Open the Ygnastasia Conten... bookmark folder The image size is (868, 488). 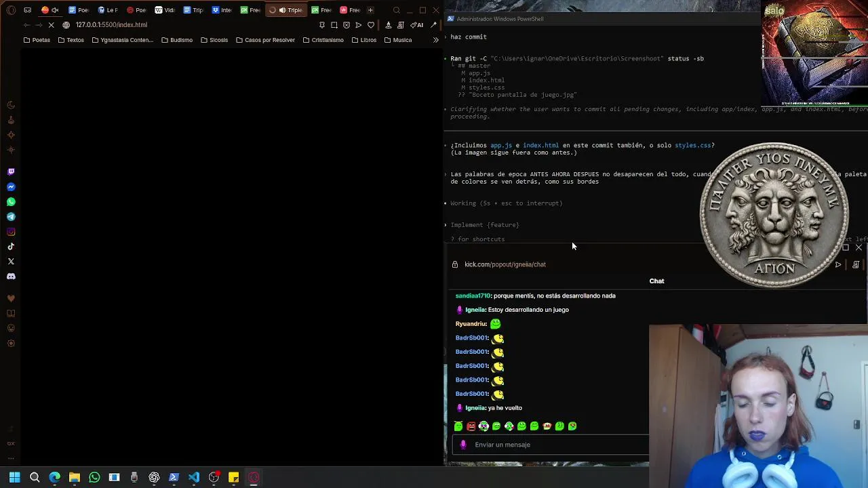point(122,40)
